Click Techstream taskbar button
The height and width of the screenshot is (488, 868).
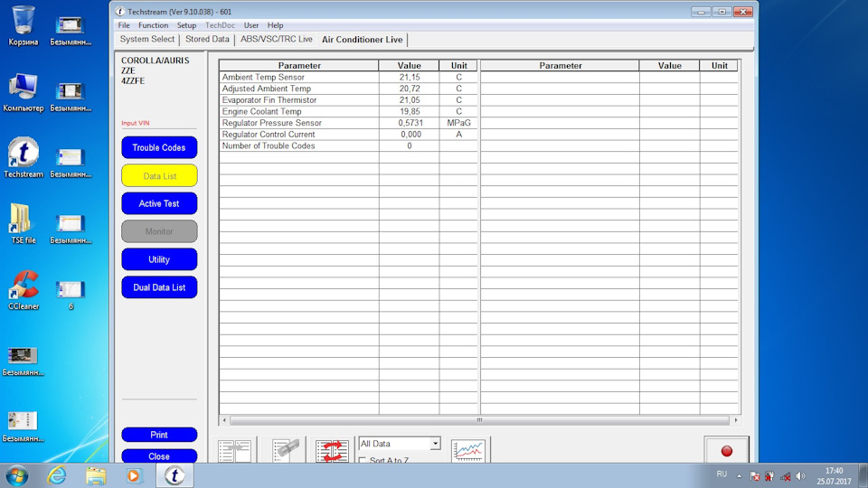point(175,476)
